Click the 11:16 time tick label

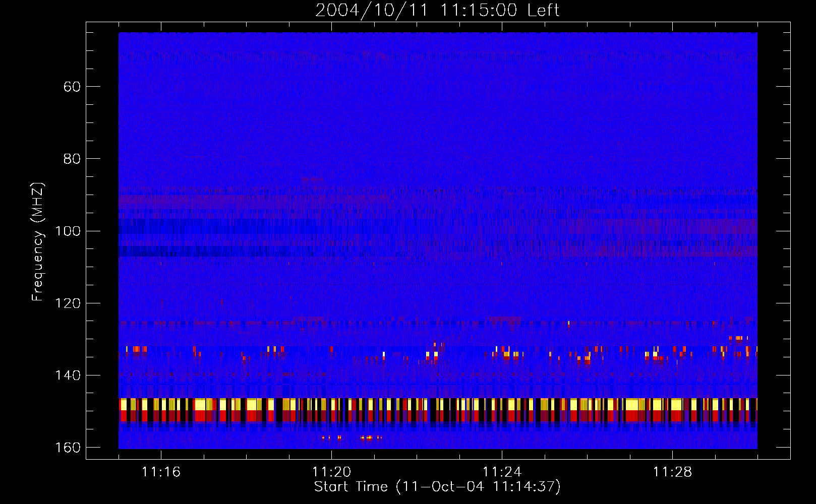click(161, 472)
